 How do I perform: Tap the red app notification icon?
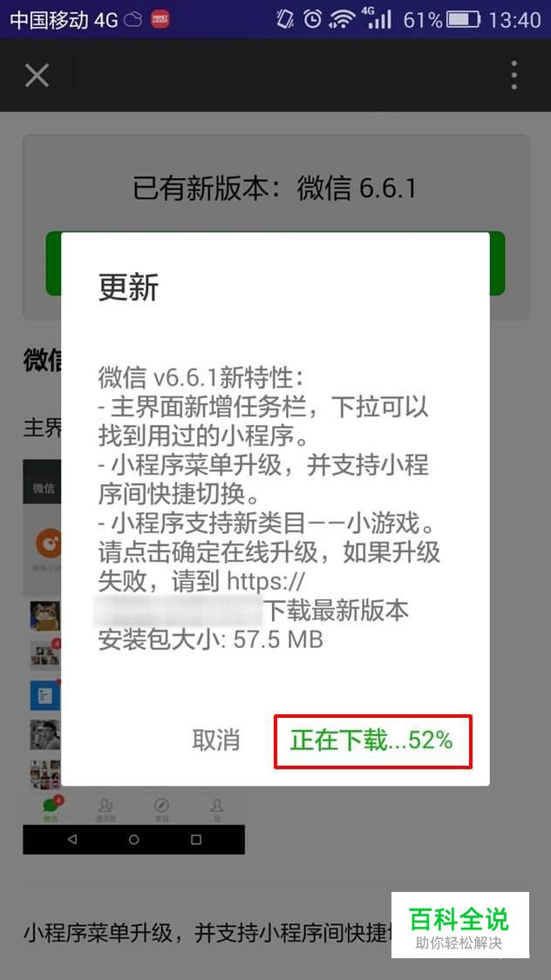click(160, 19)
